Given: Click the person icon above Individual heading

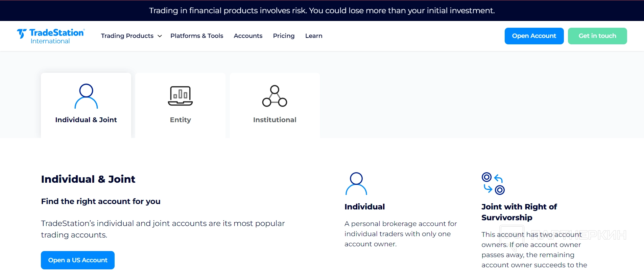Looking at the screenshot, I should pyautogui.click(x=356, y=184).
